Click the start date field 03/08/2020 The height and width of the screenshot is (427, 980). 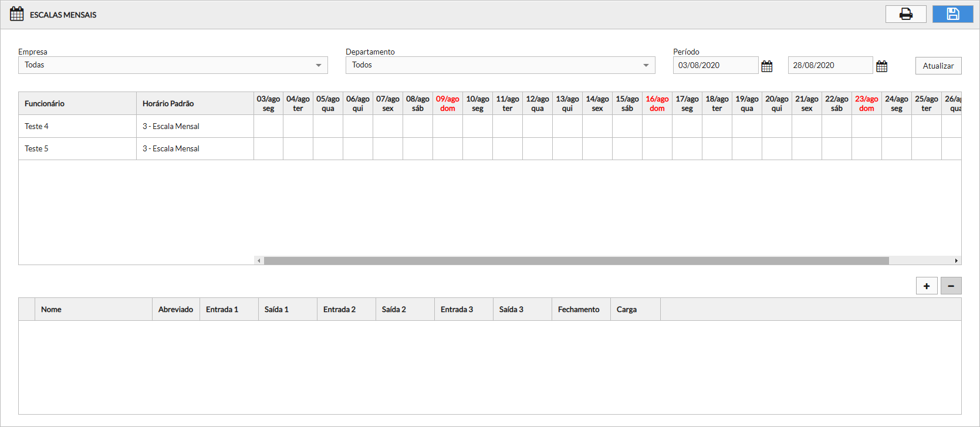click(x=715, y=65)
